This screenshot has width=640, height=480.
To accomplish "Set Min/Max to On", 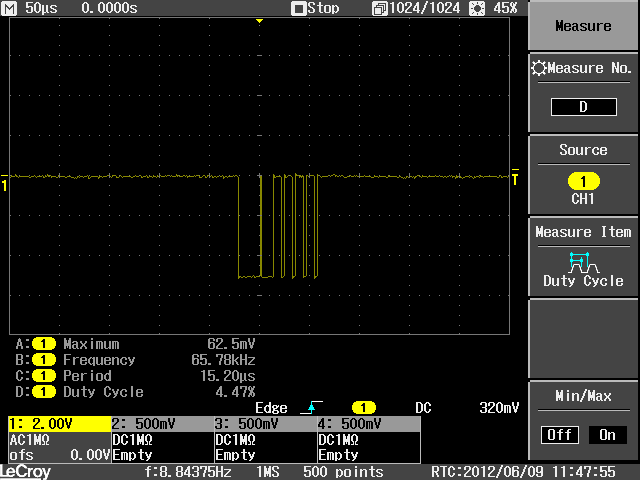I will tap(607, 435).
